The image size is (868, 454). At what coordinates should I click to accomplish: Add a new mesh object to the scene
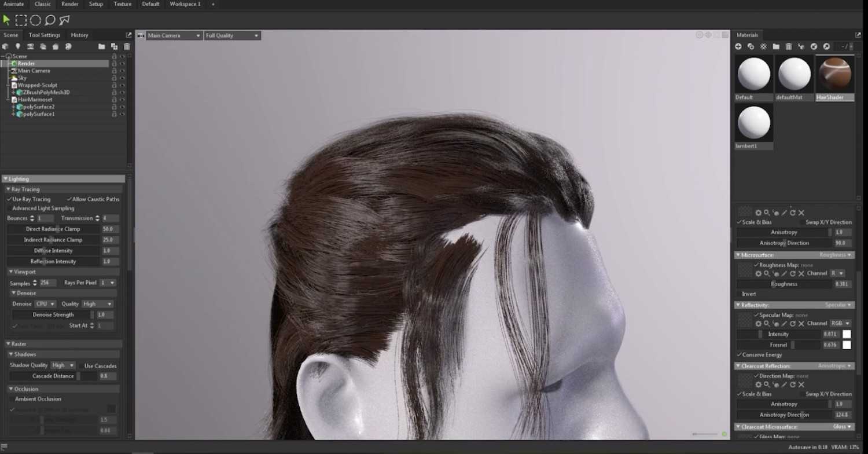click(x=5, y=46)
